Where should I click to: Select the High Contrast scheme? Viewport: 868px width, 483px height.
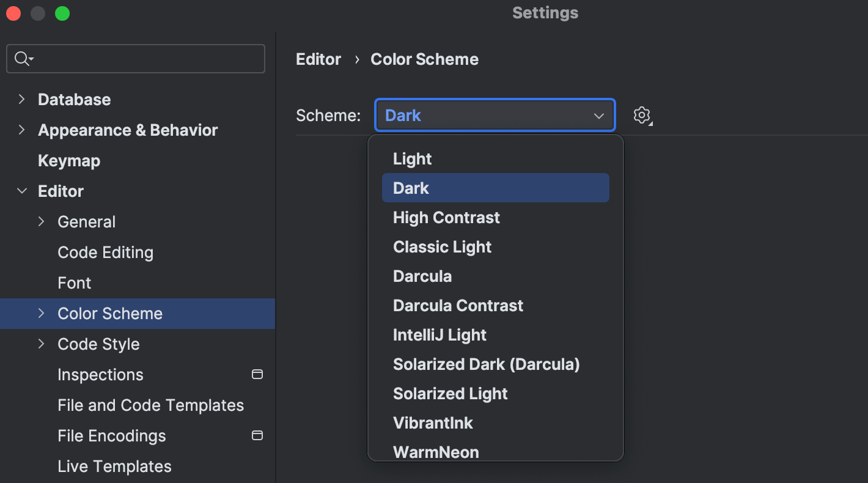coord(446,217)
